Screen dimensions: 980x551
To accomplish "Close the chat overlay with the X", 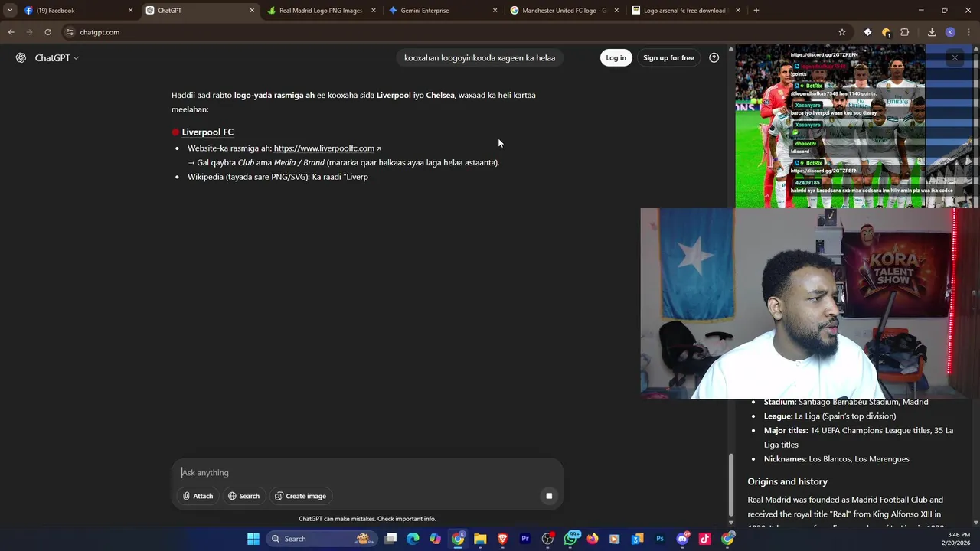I will coord(955,57).
